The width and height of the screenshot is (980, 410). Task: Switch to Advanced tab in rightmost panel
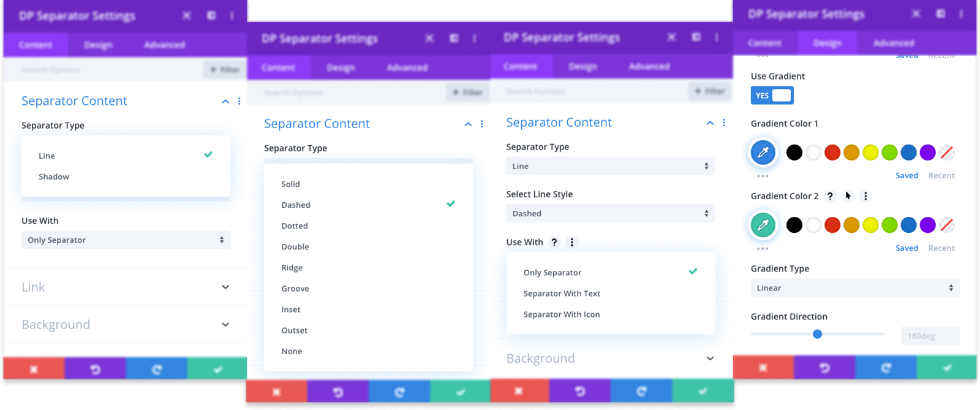click(894, 43)
